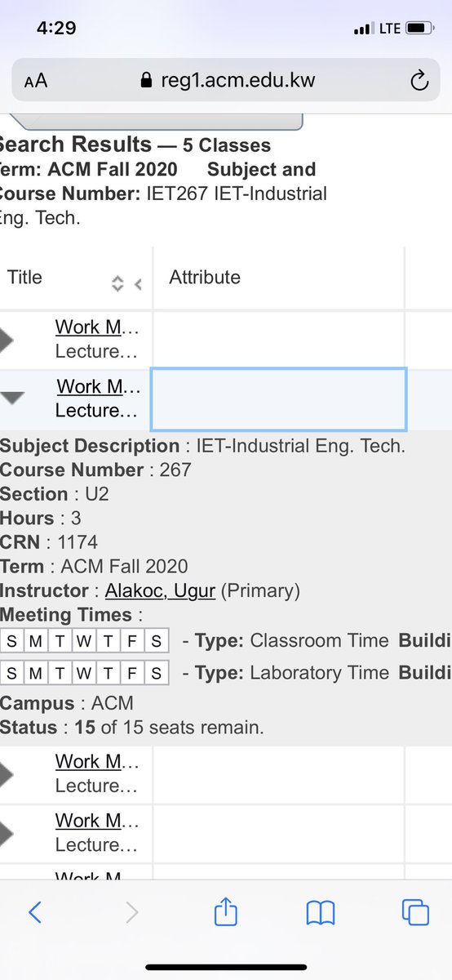452x980 pixels.
Task: Select the highlighted empty Attribute cell
Action: [278, 399]
